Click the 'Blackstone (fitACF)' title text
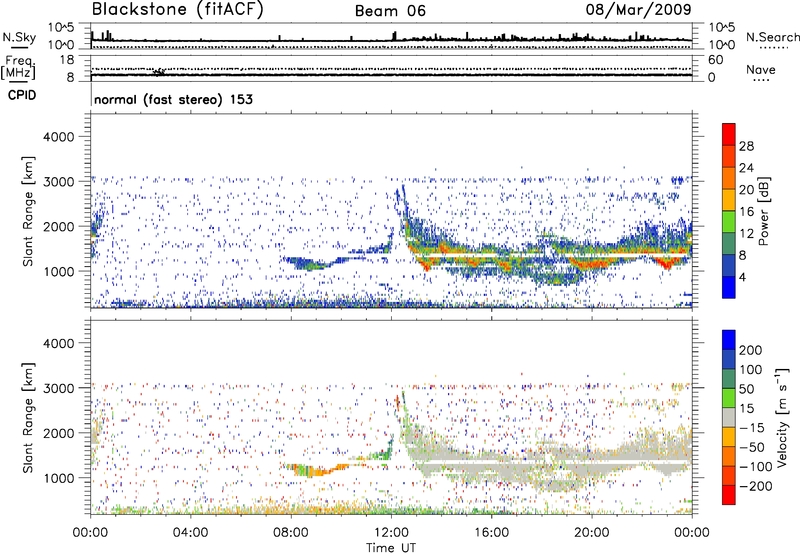The height and width of the screenshot is (554, 800). click(x=177, y=10)
